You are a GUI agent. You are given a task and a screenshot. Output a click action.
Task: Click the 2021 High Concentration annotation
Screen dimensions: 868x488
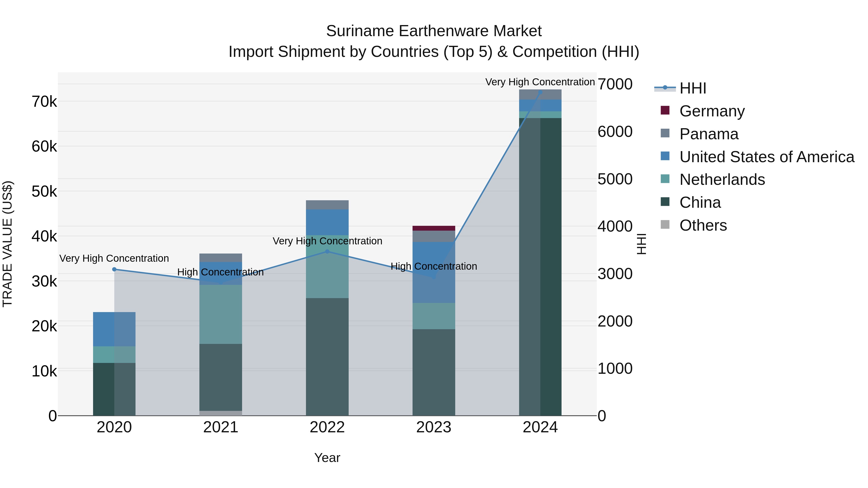[221, 272]
